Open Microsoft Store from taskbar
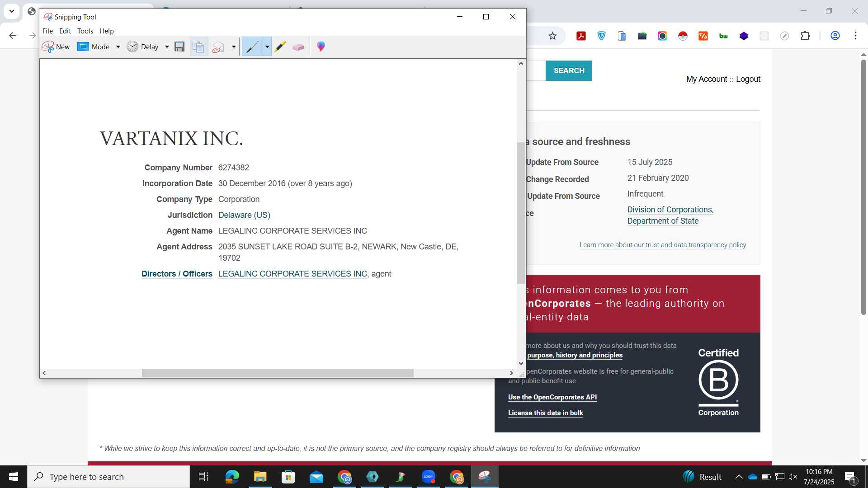868x488 pixels. (288, 477)
